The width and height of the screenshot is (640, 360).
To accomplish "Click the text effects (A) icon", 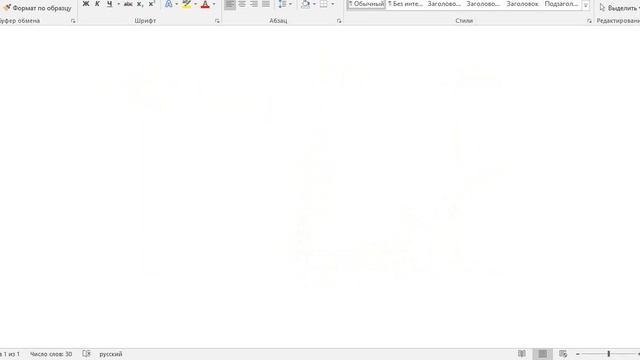I will click(x=169, y=4).
